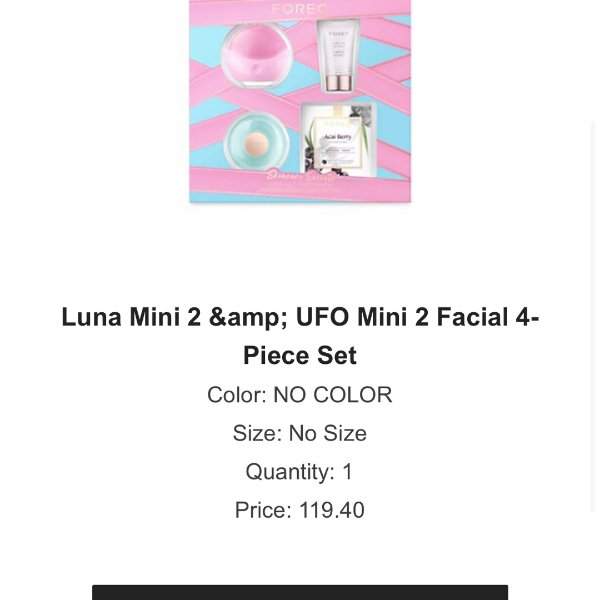Select the quantity value "1"
The height and width of the screenshot is (600, 600).
point(347,471)
